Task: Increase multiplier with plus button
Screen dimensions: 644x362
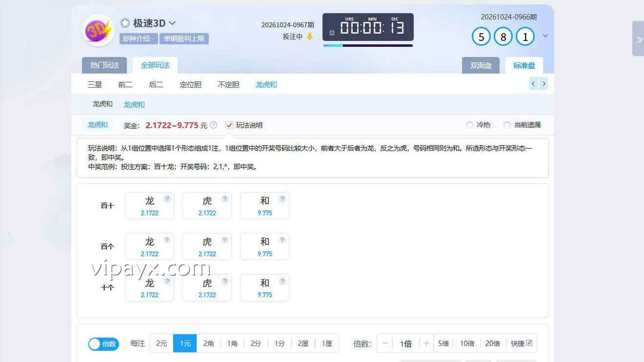Action: [x=426, y=343]
